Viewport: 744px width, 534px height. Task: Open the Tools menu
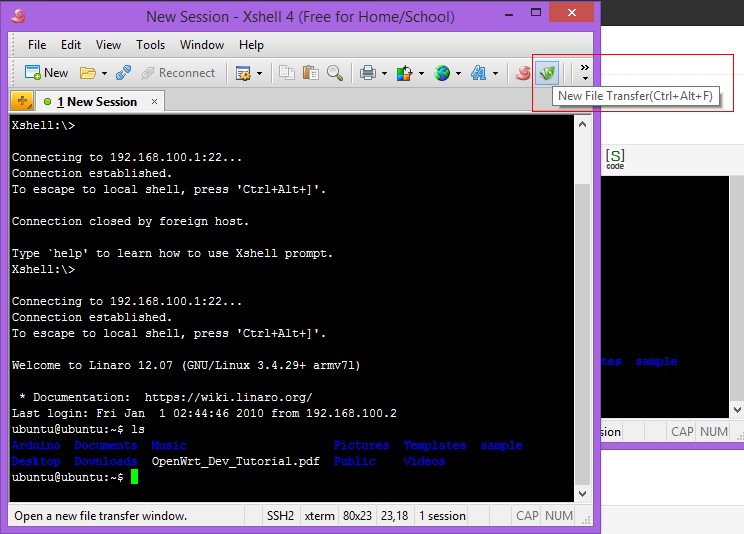point(150,45)
